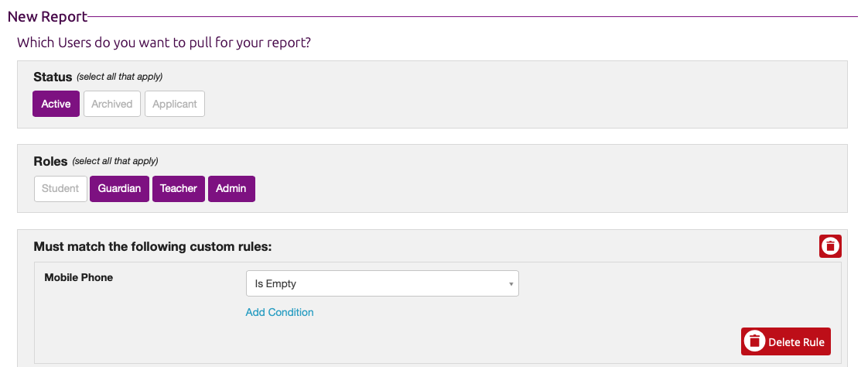Screen dimensions: 868x367
Task: Click the arrow on the Is Empty dropdown
Action: tap(511, 284)
